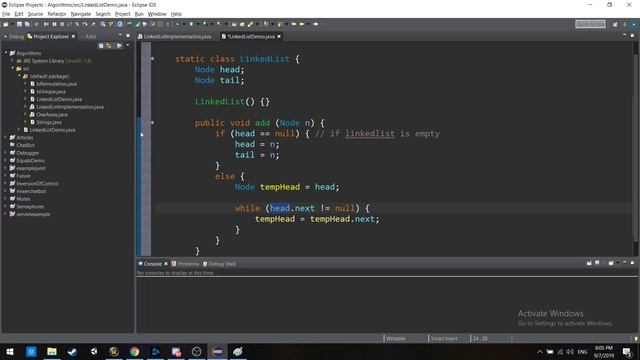
Task: Maximize the Project Explorer panel
Action: click(128, 36)
